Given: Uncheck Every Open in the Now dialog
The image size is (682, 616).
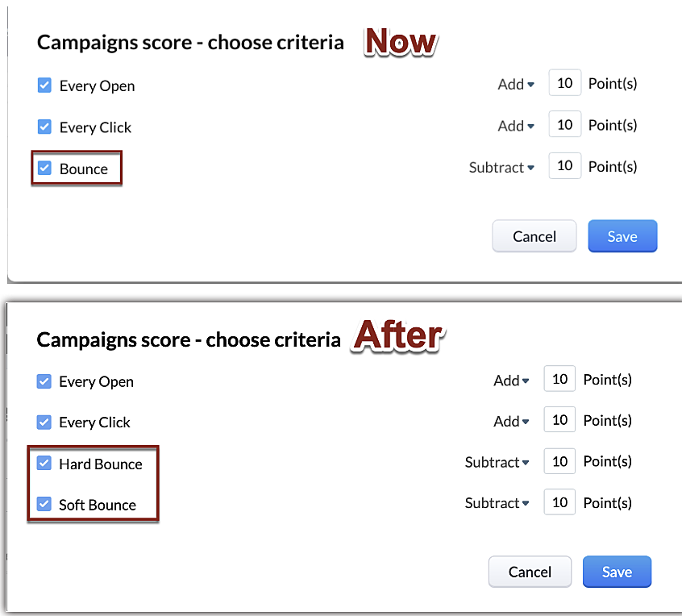Looking at the screenshot, I should click(45, 85).
